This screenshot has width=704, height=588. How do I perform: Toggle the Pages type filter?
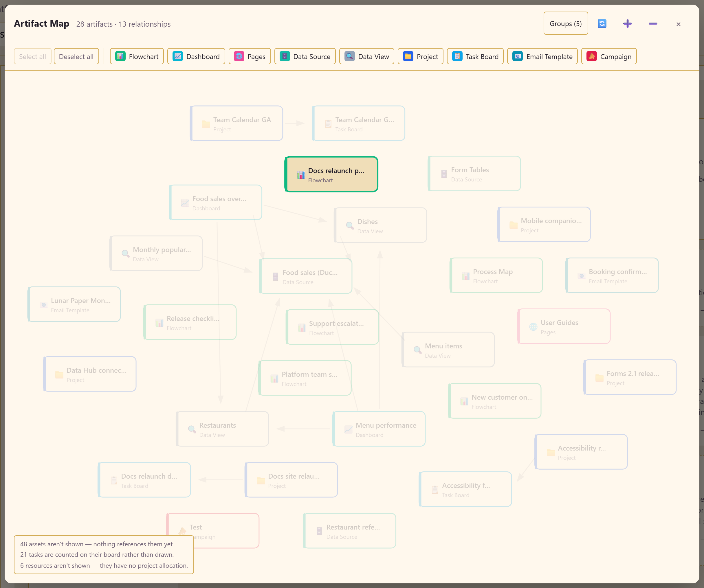250,56
